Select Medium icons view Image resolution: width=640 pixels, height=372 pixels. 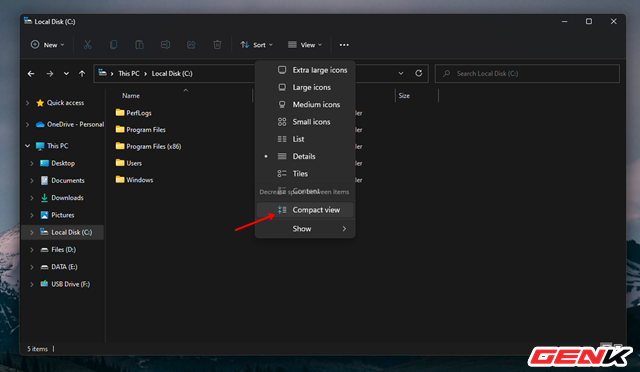[305, 105]
